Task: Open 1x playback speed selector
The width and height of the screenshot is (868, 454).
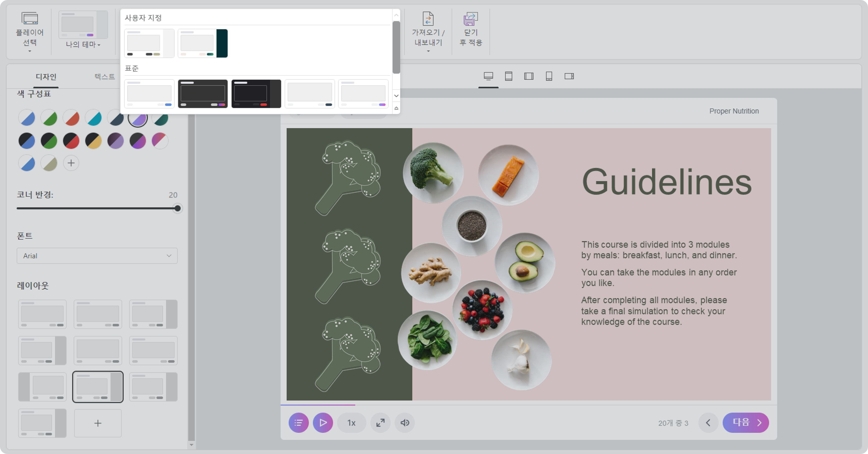Action: point(351,422)
